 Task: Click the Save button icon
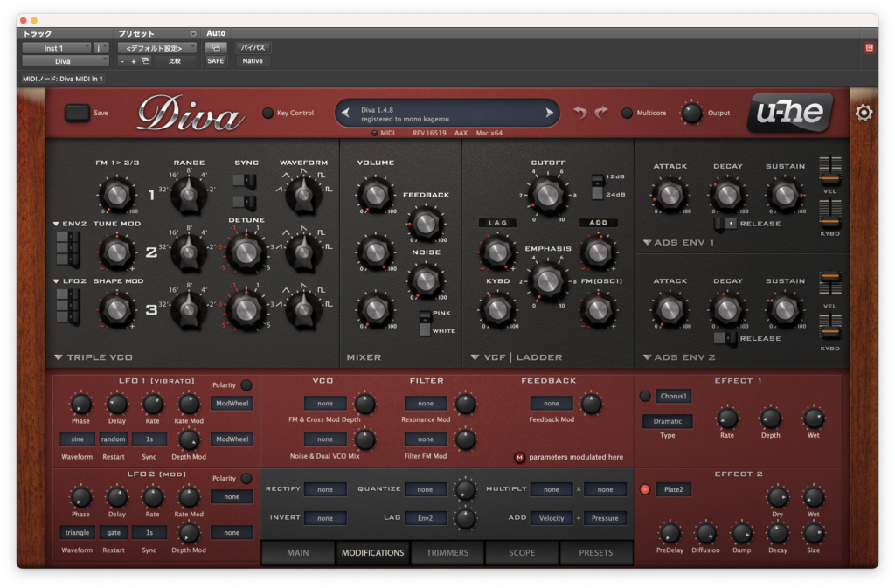[x=77, y=113]
